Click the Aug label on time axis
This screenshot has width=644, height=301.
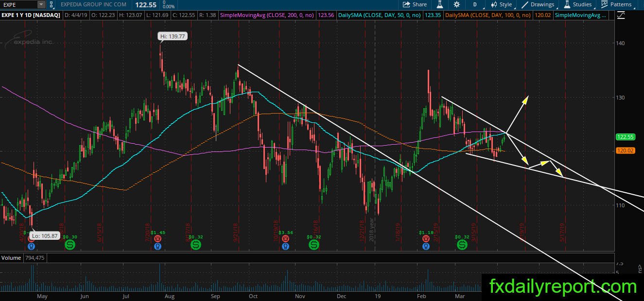[x=170, y=296]
